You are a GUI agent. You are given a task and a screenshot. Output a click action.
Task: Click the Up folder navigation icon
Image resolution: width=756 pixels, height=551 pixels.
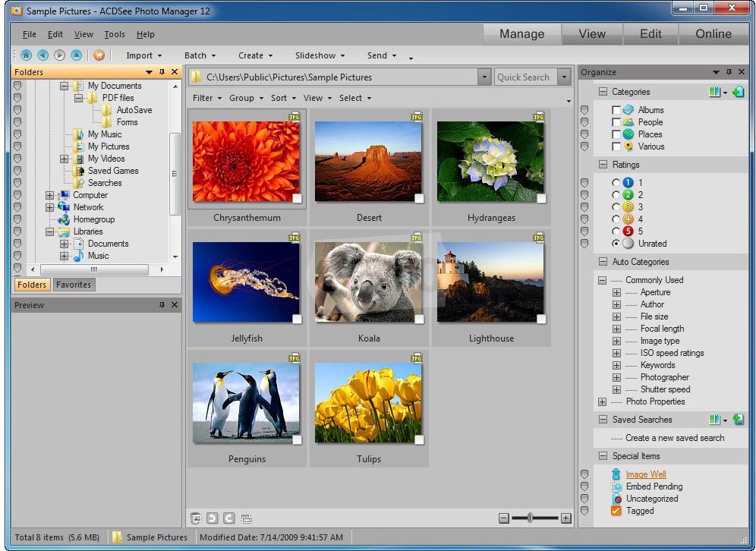click(76, 55)
